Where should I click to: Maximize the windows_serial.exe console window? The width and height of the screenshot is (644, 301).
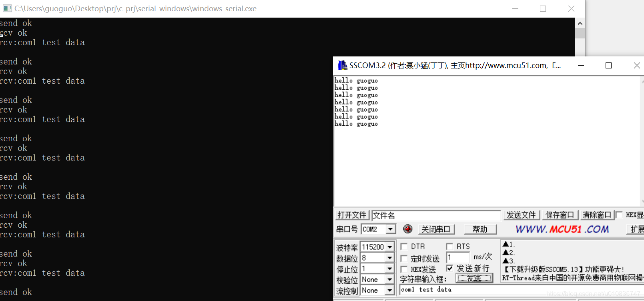coord(543,8)
